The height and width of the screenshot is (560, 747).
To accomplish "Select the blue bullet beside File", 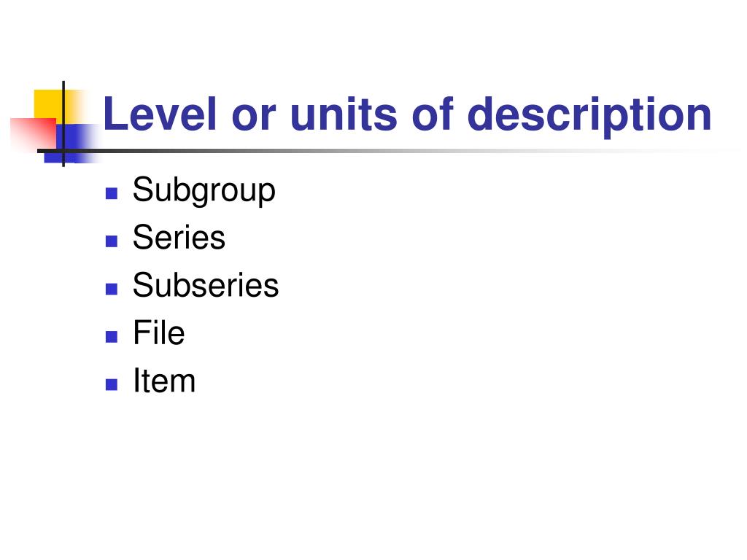I will 112,337.
